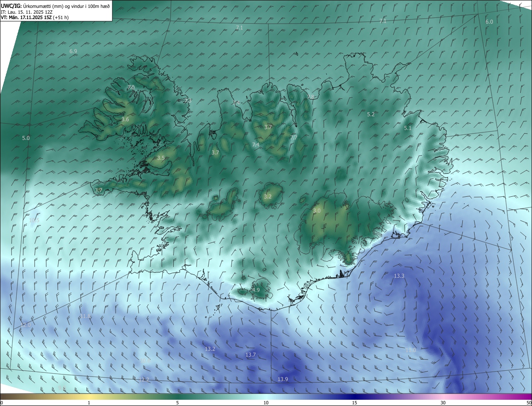Click the 4.9 value label
This screenshot has height=406, width=532.
point(256,290)
